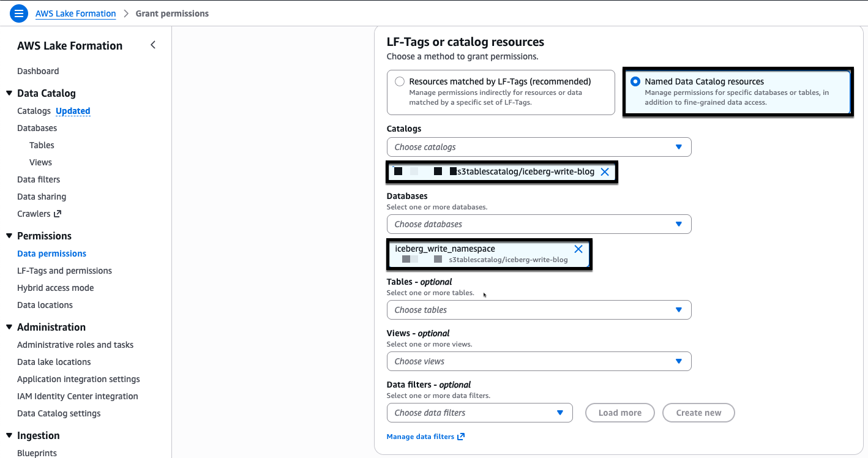Viewport: 868px width, 458px height.
Task: Collapse the Data Catalog section triangle
Action: point(9,93)
